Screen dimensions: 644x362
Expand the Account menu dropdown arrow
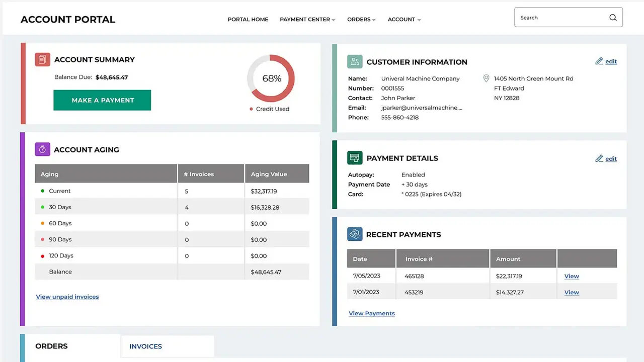(419, 20)
